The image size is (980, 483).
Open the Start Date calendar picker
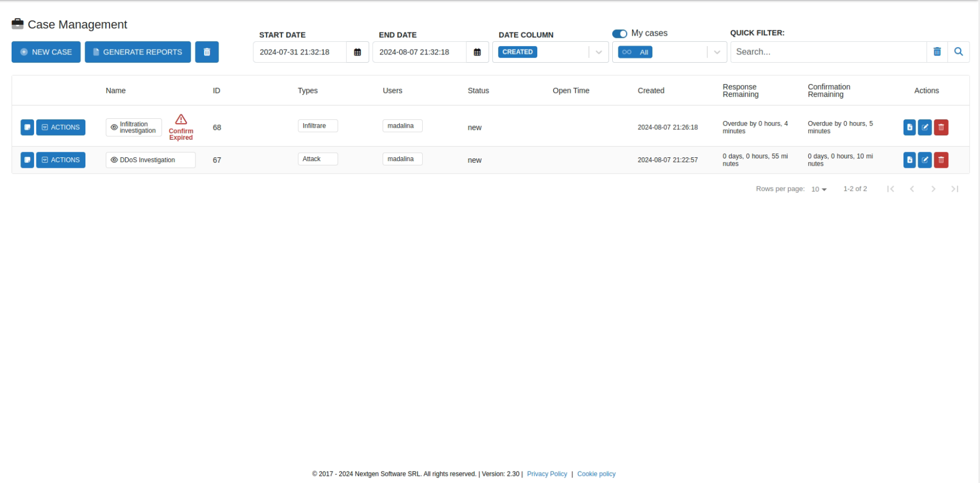coord(357,52)
